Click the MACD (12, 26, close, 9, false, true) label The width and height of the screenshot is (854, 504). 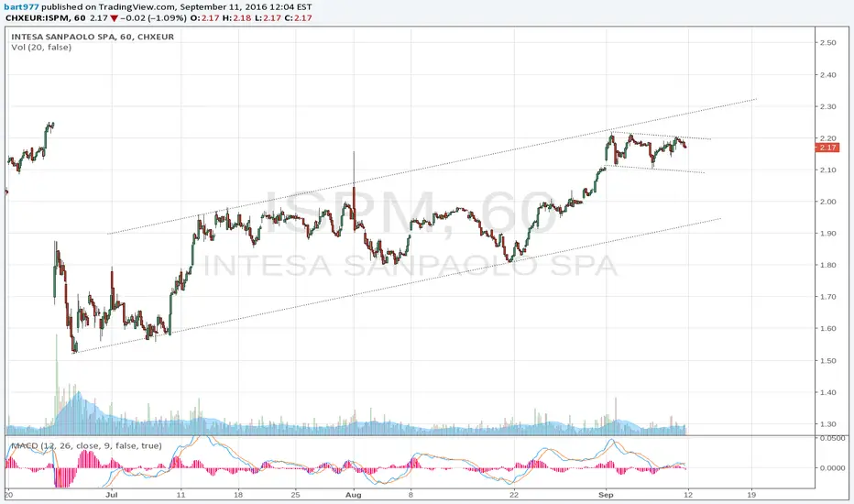[87, 445]
